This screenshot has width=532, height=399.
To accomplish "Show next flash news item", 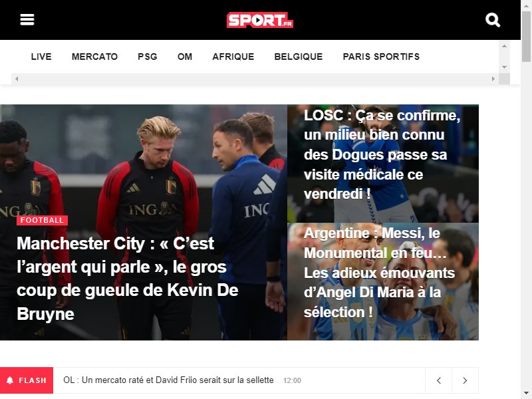I will pos(465,380).
